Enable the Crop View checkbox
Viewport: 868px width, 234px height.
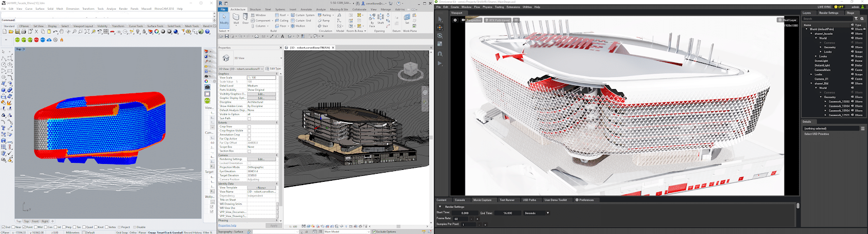pos(249,127)
